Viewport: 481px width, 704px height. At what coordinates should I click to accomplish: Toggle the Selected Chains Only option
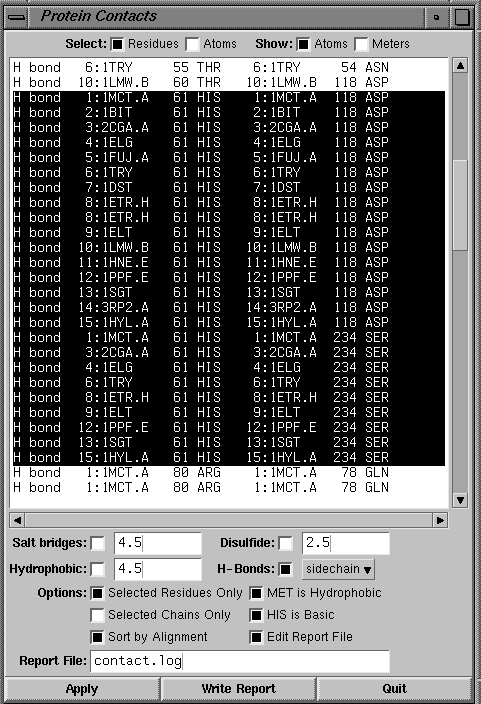(97, 615)
